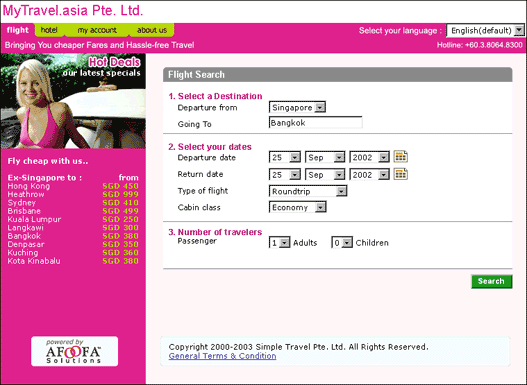
Task: Open the Departure from Singapore dropdown
Action: point(297,108)
